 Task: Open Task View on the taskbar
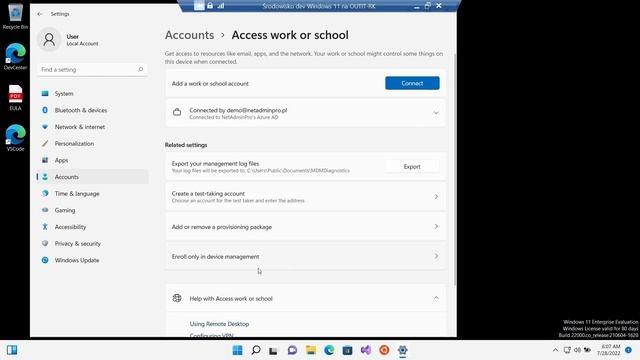point(273,350)
